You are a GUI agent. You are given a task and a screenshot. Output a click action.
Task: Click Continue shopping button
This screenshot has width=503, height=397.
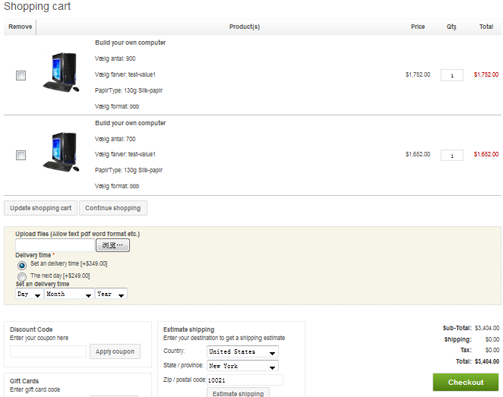coord(113,208)
